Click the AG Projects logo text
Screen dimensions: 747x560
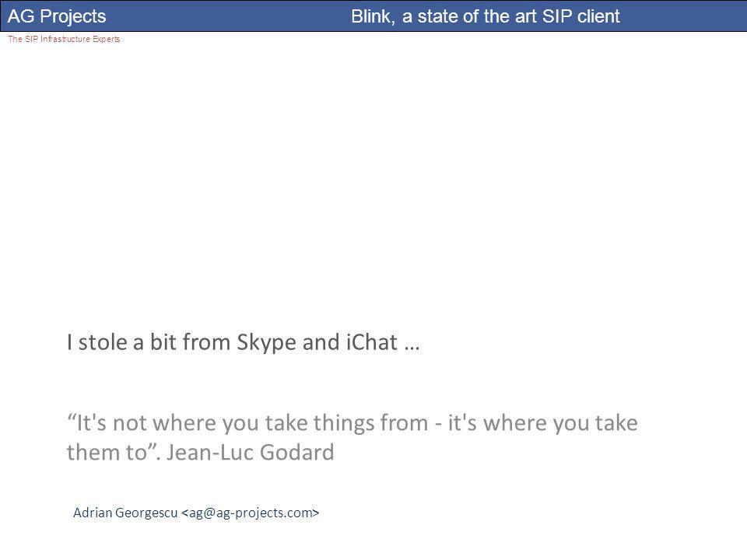pos(57,16)
